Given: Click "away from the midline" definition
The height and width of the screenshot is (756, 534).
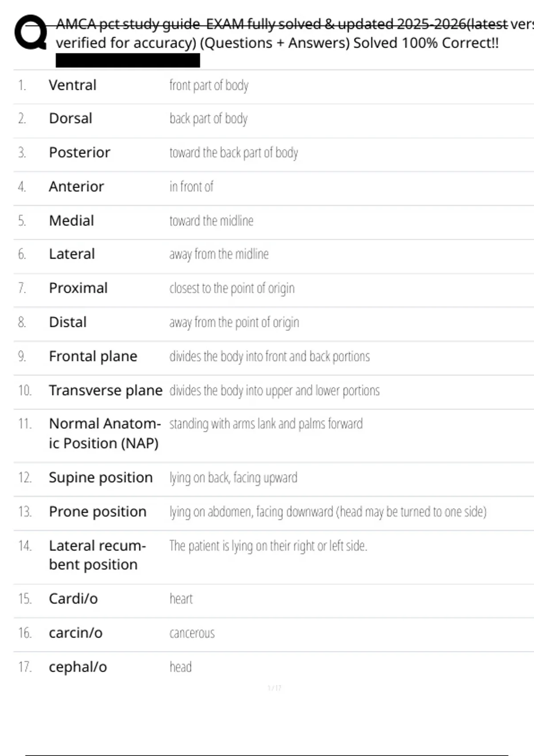Looking at the screenshot, I should coord(219,254).
